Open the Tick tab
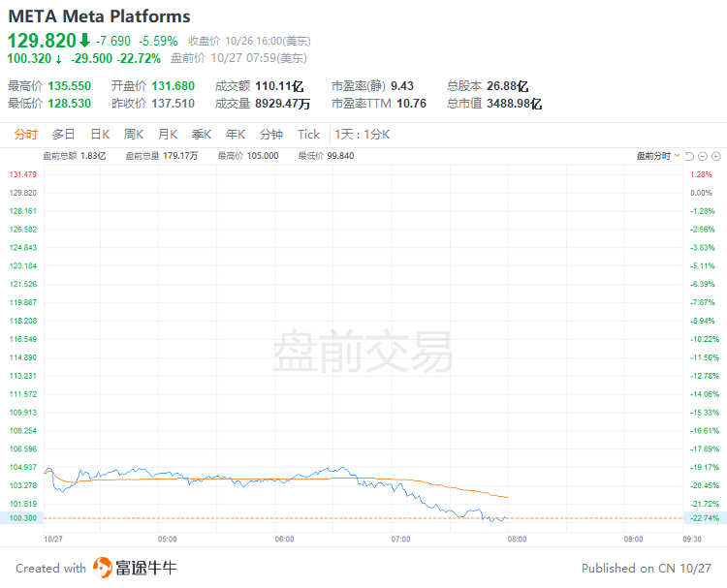Screen dimensions: 727x588 point(309,135)
